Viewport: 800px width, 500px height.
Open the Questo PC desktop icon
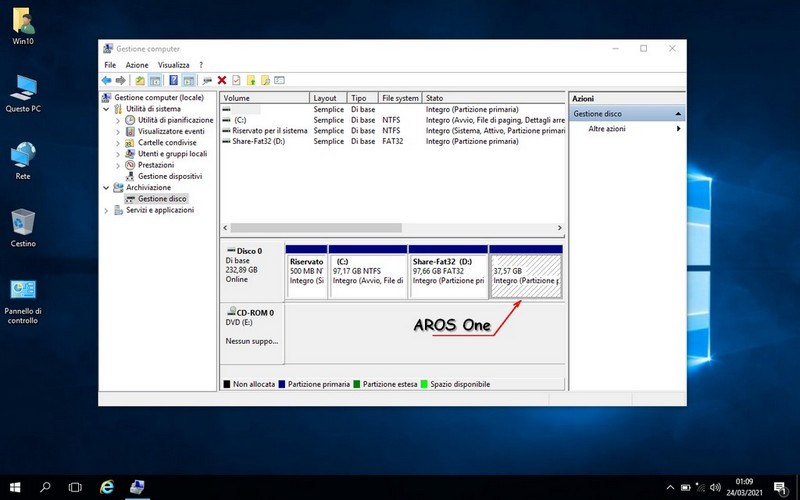[x=22, y=93]
